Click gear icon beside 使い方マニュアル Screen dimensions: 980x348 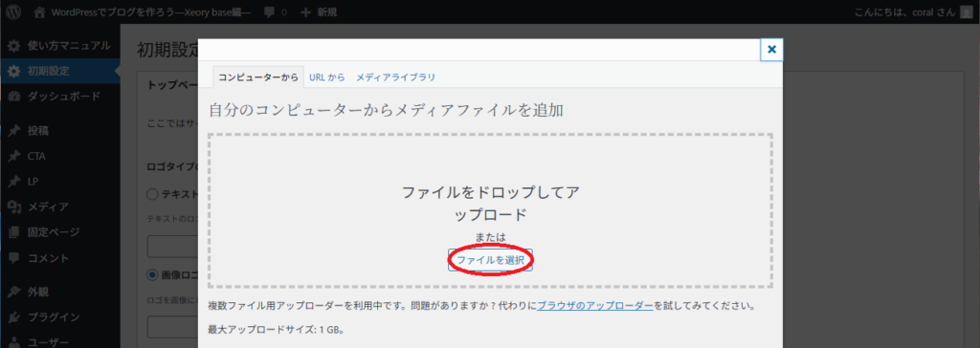pos(13,46)
